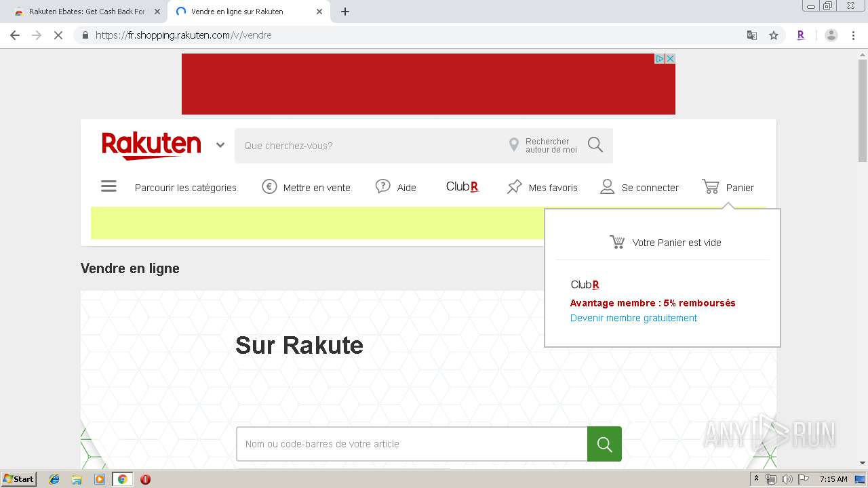Expand the dropdown arrow beside Rakuten logo
Viewport: 868px width, 488px height.
(x=220, y=145)
